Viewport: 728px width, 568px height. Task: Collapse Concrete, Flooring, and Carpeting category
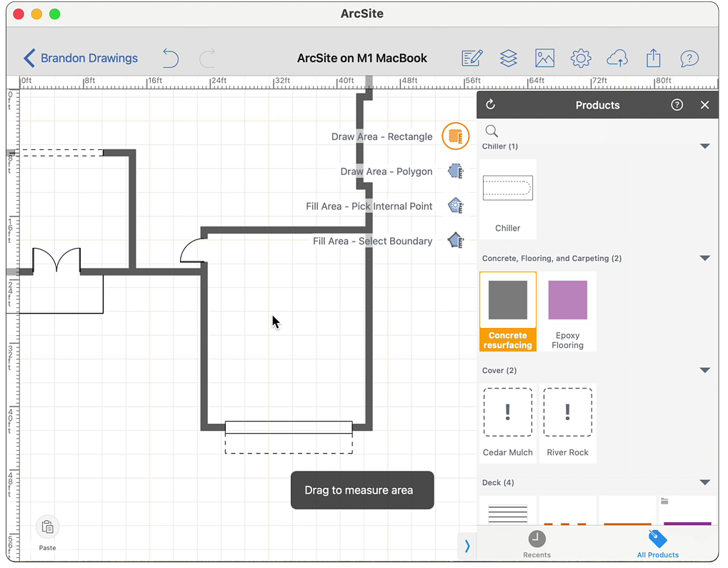704,258
